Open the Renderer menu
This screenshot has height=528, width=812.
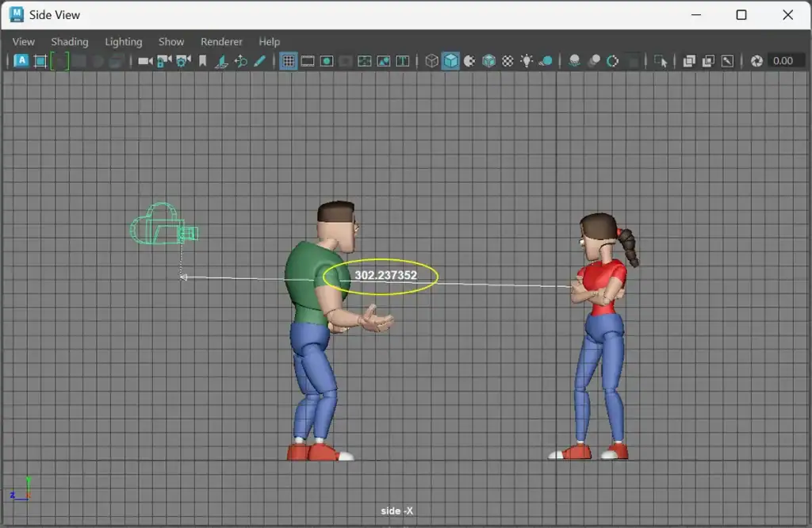coord(221,42)
